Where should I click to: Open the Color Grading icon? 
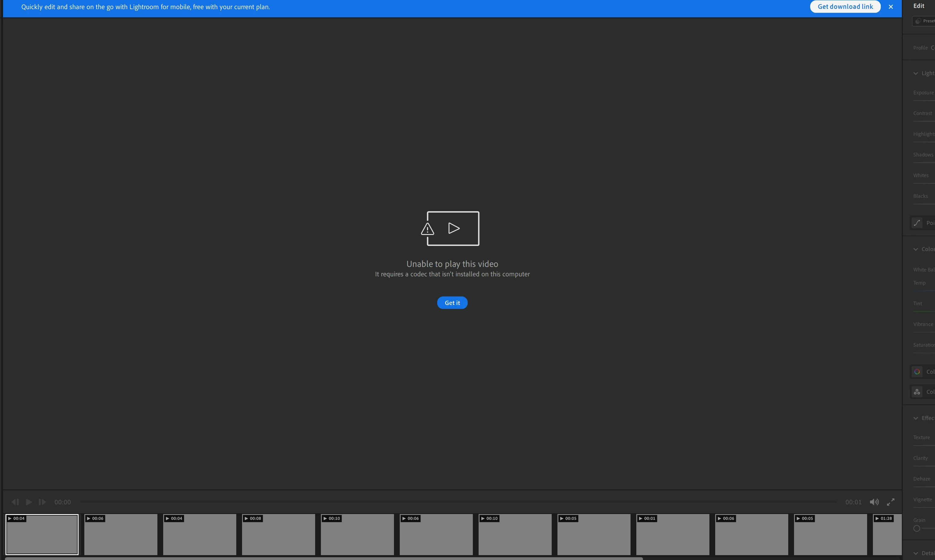coord(917,392)
